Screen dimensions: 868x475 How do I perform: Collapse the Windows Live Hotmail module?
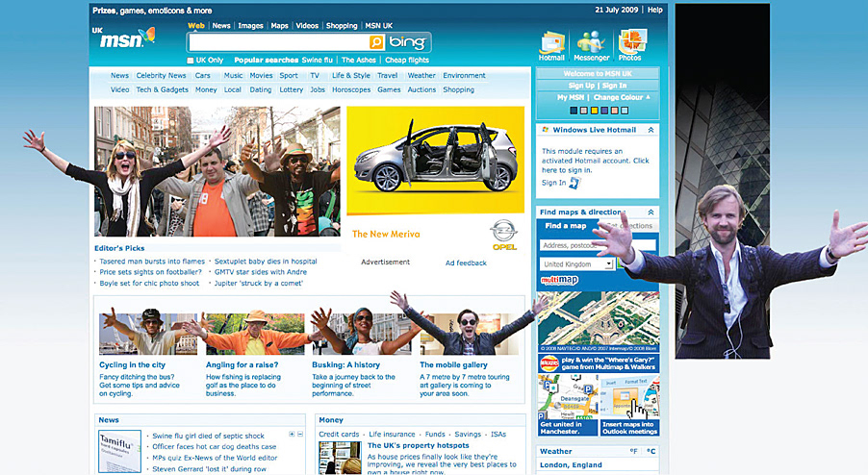(651, 130)
